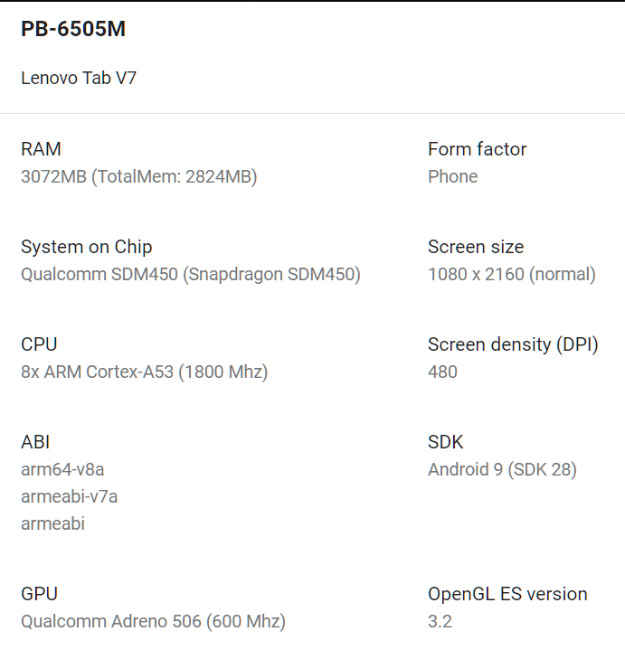Click the CPU label
The height and width of the screenshot is (650, 625).
[x=39, y=344]
